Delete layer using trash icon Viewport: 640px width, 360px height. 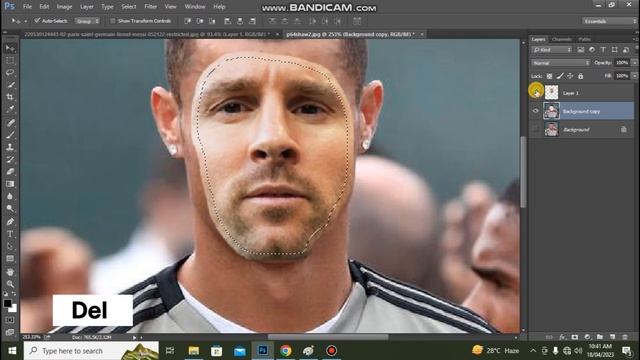pyautogui.click(x=625, y=337)
